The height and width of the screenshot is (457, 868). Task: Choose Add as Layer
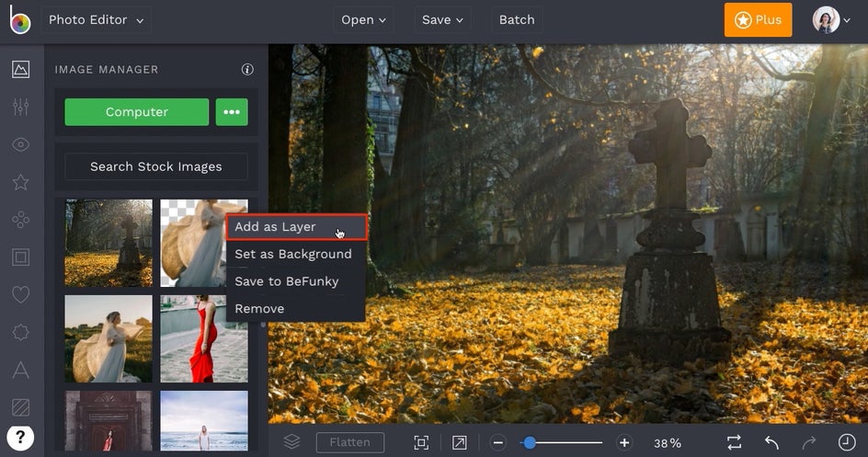click(296, 227)
